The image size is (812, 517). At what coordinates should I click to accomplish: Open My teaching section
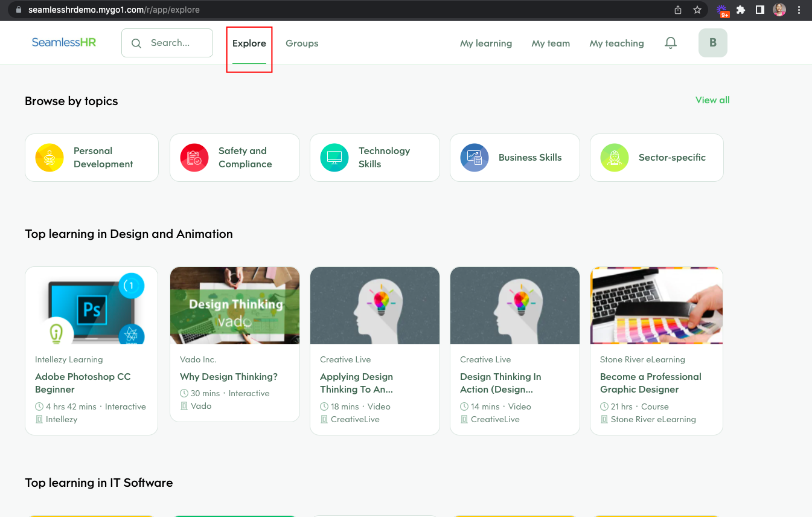click(x=616, y=43)
